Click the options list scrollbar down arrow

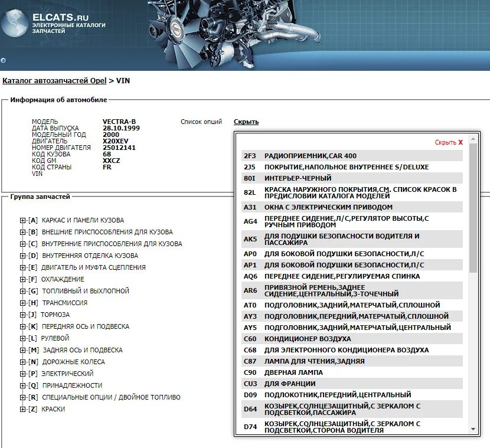coord(473,429)
